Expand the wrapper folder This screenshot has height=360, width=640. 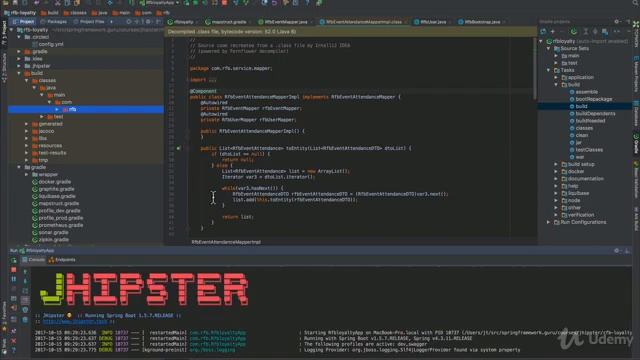pos(27,175)
